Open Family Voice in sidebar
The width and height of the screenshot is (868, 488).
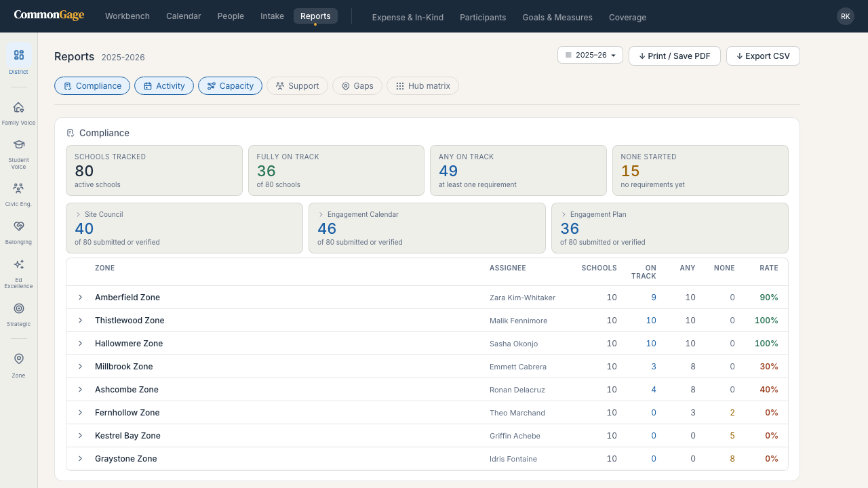click(x=19, y=113)
